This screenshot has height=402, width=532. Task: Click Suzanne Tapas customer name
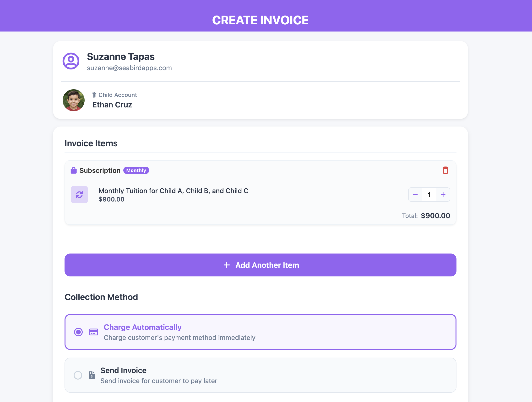pos(121,57)
